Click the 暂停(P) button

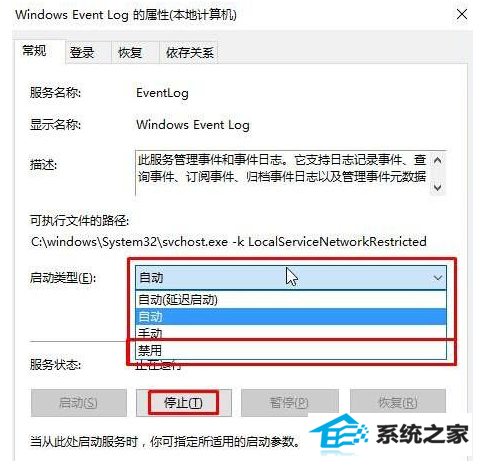click(x=289, y=403)
